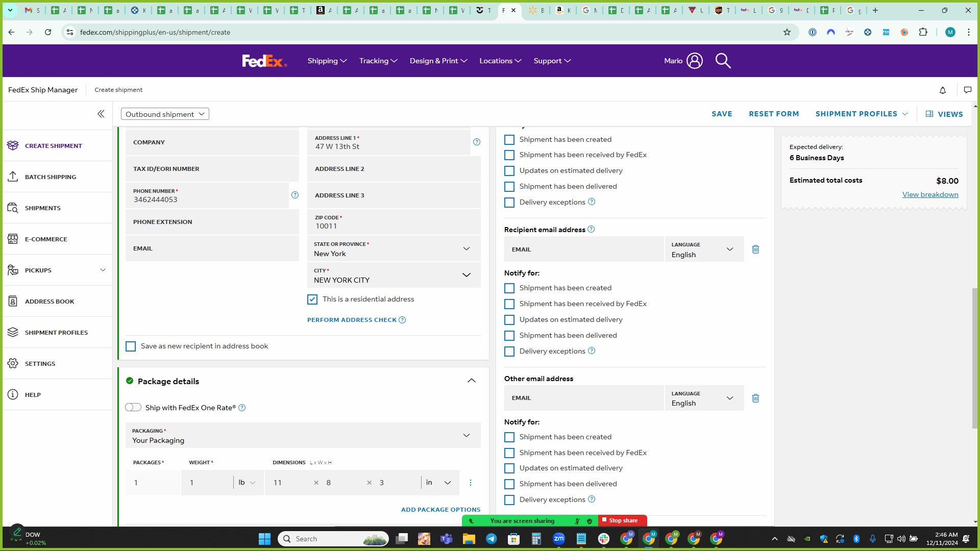This screenshot has height=551, width=980.
Task: Click the SAVE button
Action: point(722,114)
